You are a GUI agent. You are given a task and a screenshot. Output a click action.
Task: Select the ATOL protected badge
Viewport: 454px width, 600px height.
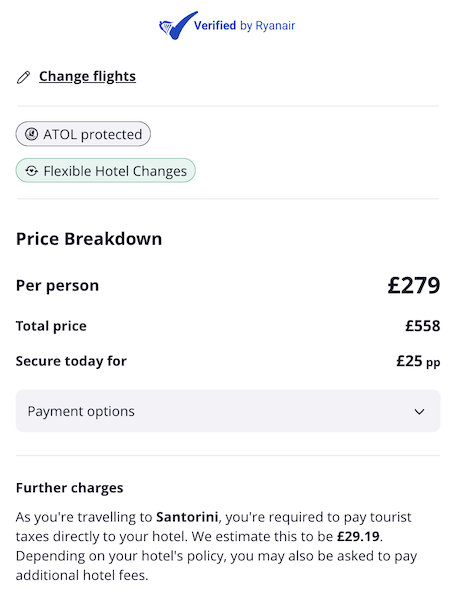83,134
